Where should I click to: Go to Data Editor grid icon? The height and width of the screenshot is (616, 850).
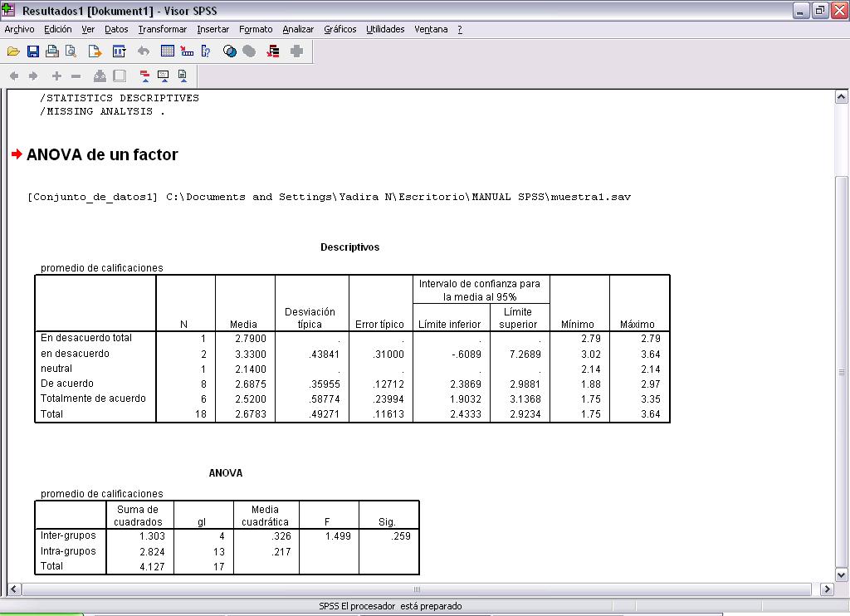168,51
